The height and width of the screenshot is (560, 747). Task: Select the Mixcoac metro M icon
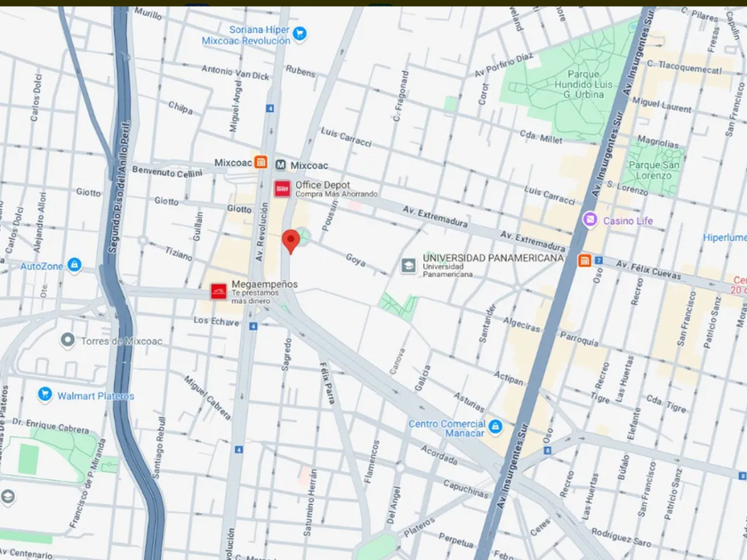(x=281, y=164)
